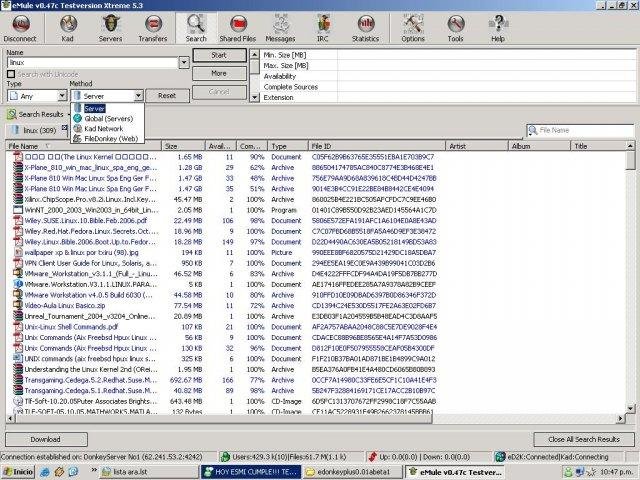Click the Reset button
The height and width of the screenshot is (480, 640).
click(167, 96)
